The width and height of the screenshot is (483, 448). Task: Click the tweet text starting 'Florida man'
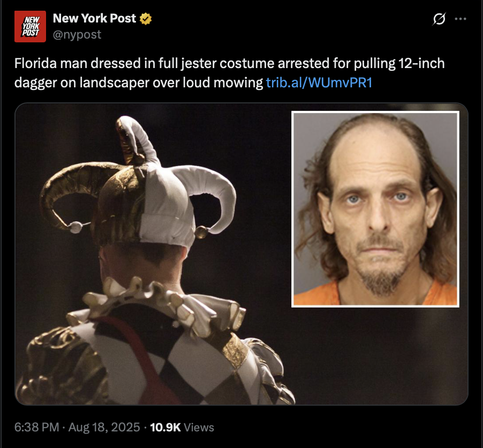click(x=230, y=73)
